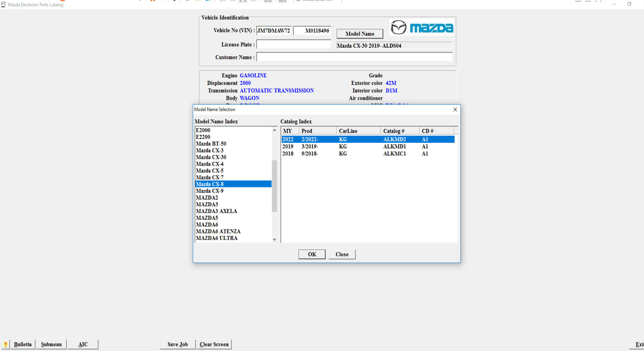Viewport: 644px width, 351px height.
Task: Click the blue forward arrow toolbar icon
Action: (x=208, y=1)
